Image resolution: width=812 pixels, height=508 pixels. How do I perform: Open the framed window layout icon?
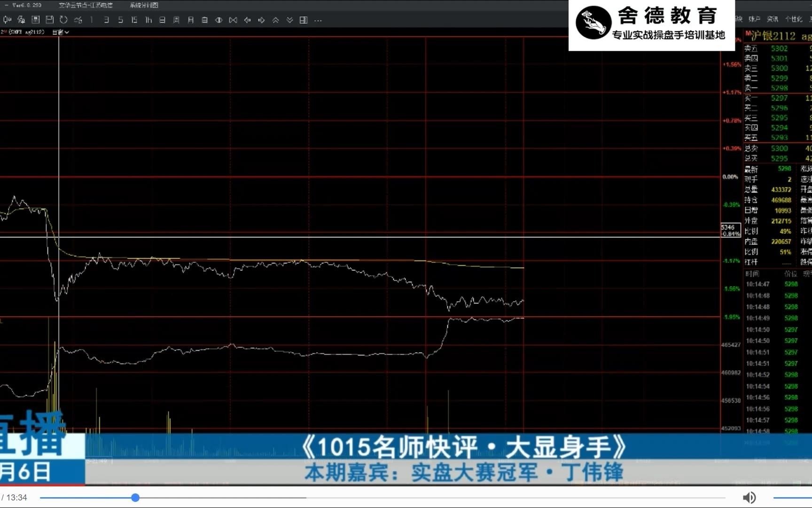(35, 20)
